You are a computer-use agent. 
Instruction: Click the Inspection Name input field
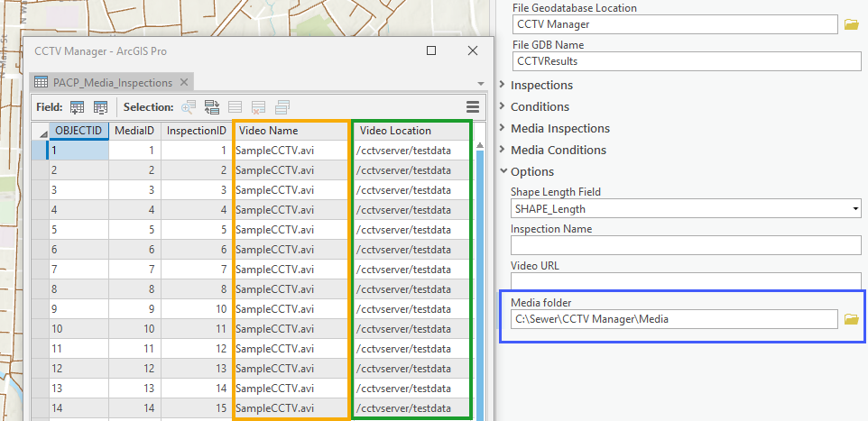click(687, 245)
